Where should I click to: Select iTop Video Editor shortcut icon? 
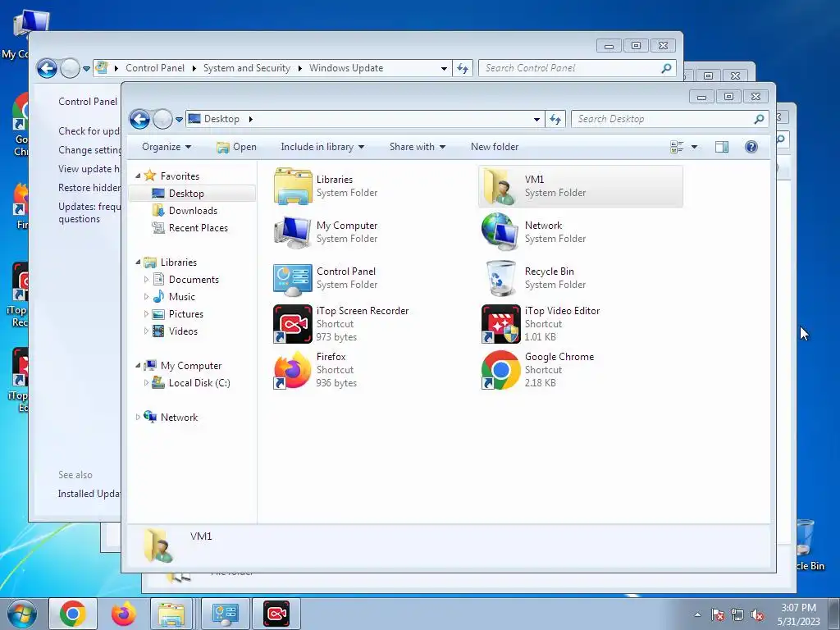tap(500, 323)
